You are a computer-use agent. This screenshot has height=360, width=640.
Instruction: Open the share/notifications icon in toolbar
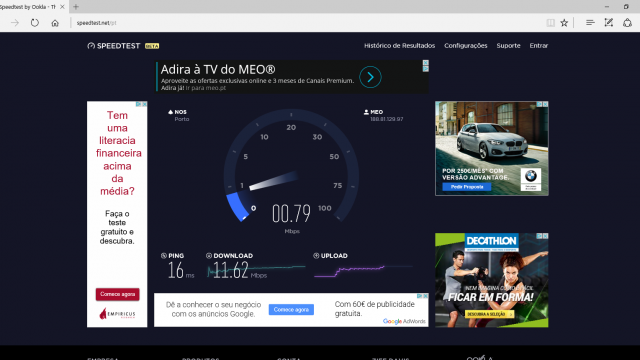tap(627, 23)
